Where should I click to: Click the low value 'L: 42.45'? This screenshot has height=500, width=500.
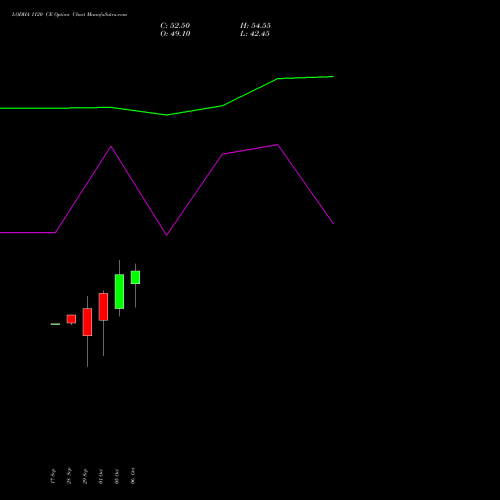coord(255,34)
